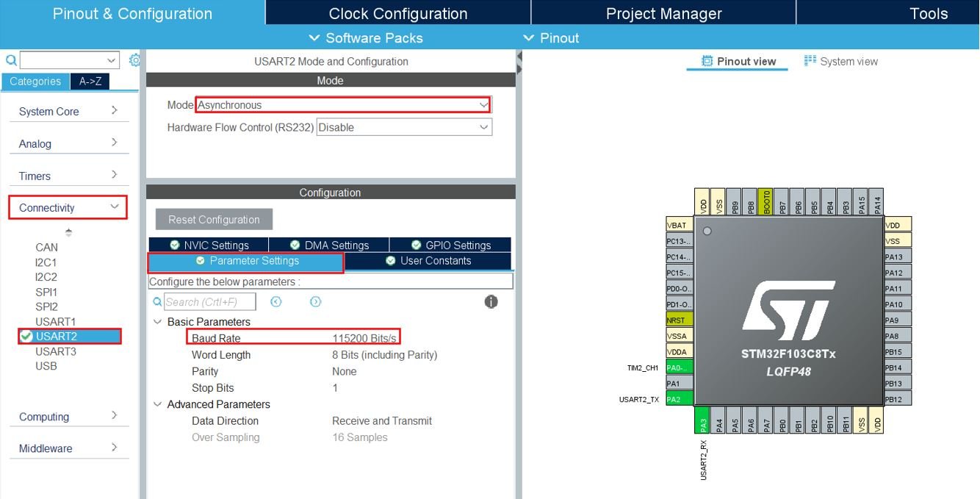Select the PA9 pin on chip
This screenshot has width=980, height=499.
coord(898,320)
